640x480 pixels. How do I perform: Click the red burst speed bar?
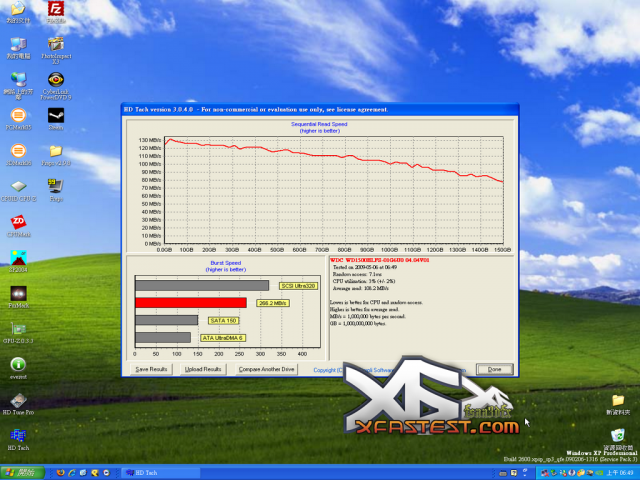point(191,302)
